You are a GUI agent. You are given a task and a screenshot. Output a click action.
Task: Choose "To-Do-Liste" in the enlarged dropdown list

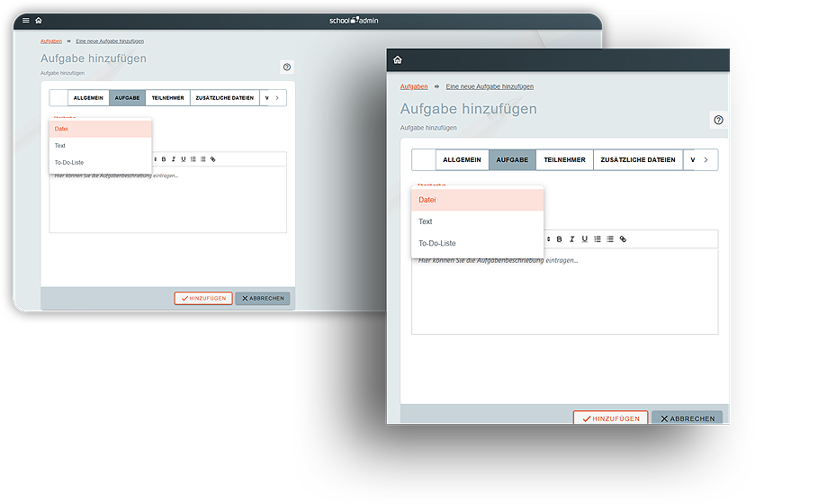coord(437,243)
